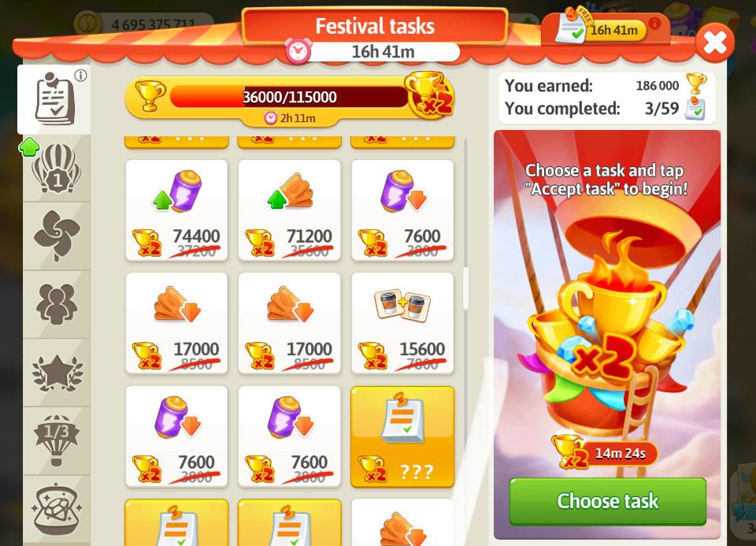Image resolution: width=756 pixels, height=546 pixels.
Task: Click the free task 16h 41m badge
Action: 601,29
